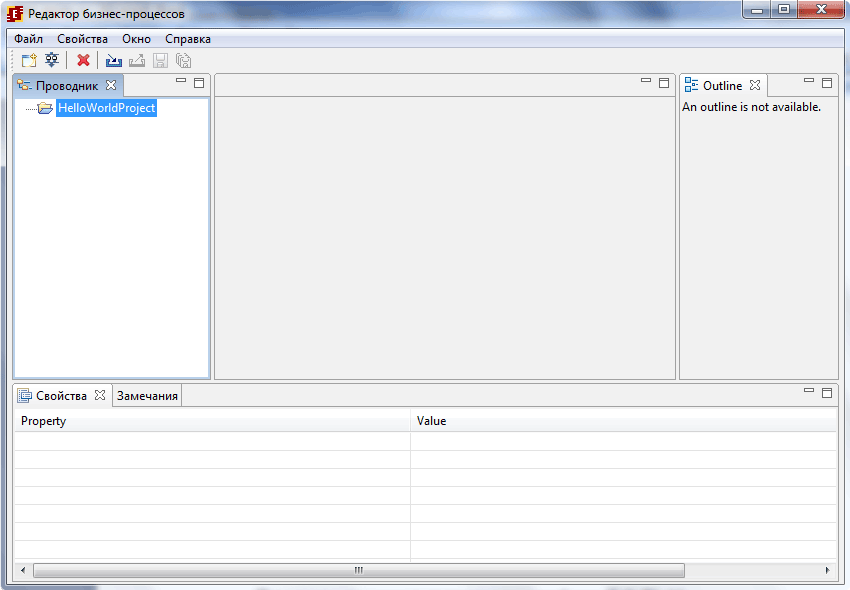This screenshot has height=590, width=850.
Task: Open the Справка menu
Action: tap(188, 38)
